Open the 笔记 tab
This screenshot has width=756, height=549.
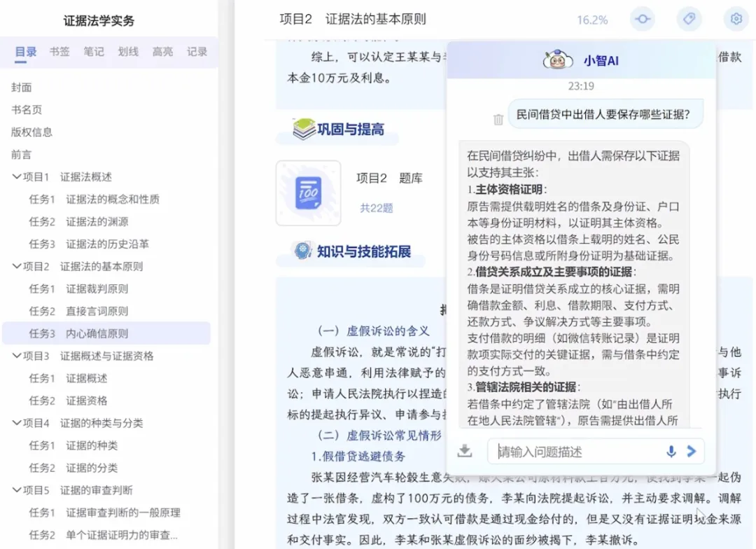pos(94,51)
